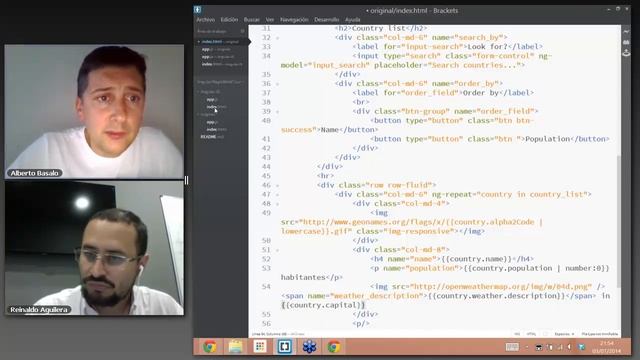Fold code at line 48
Screen dimensions: 640x360
click(278, 204)
